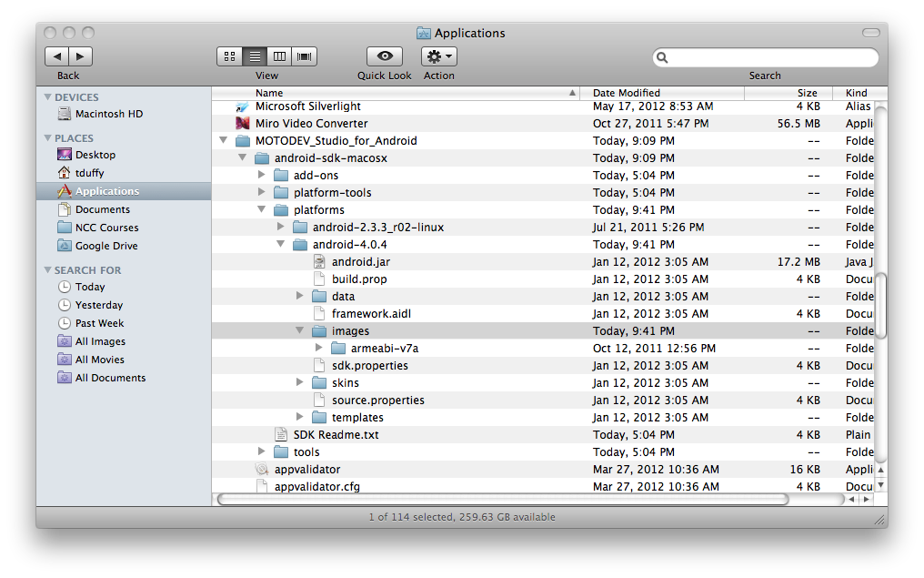Expand the add-ons folder

click(x=262, y=175)
